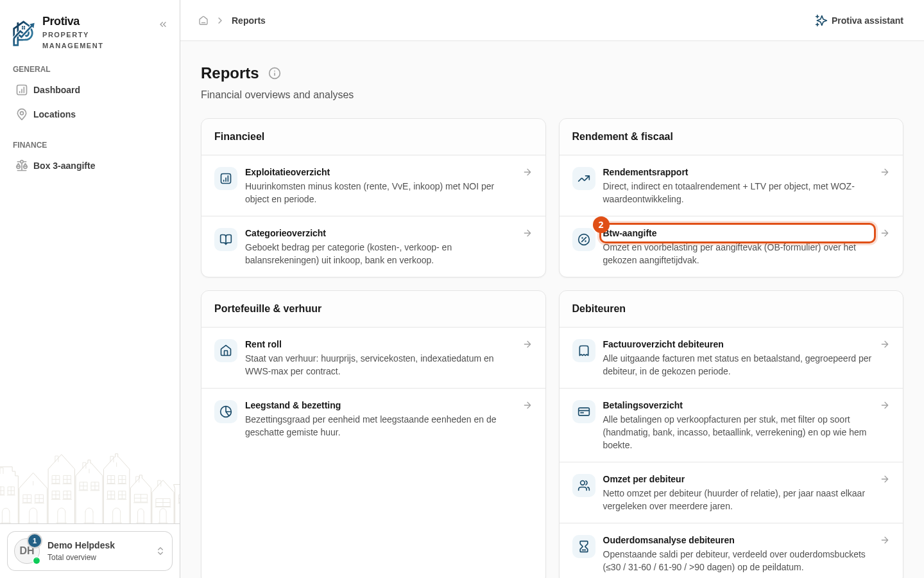Click the Rendementsrapport trend icon
Image resolution: width=924 pixels, height=578 pixels.
[584, 179]
